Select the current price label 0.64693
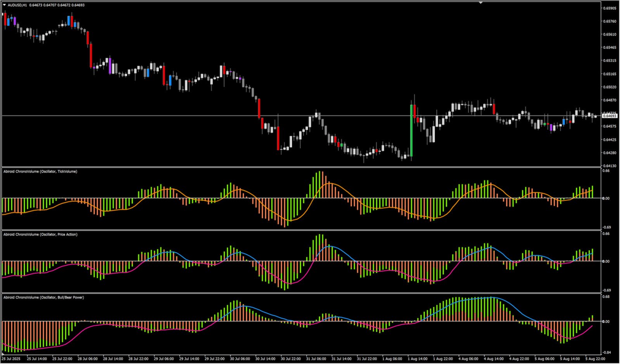620x364 pixels. 609,116
